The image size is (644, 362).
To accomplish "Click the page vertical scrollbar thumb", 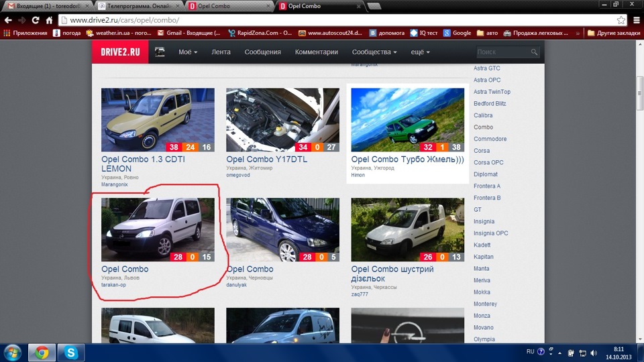I will click(639, 94).
